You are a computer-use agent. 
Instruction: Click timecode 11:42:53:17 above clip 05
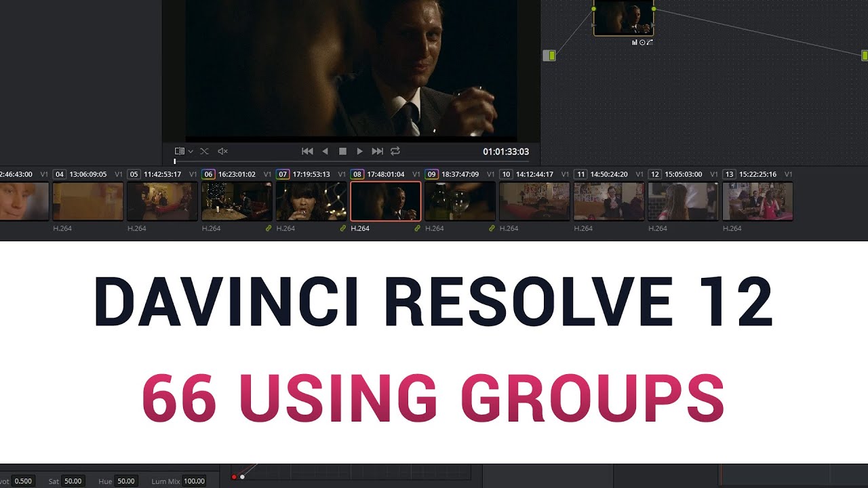tap(163, 174)
